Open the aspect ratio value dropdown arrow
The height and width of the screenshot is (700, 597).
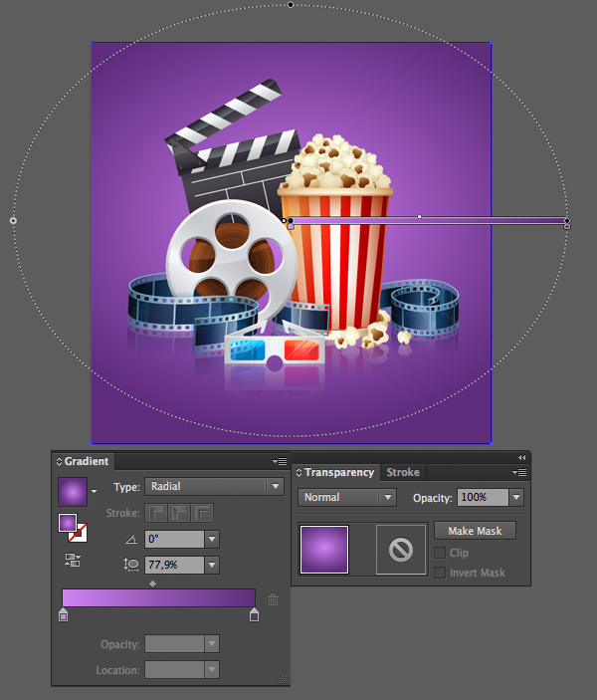[212, 566]
